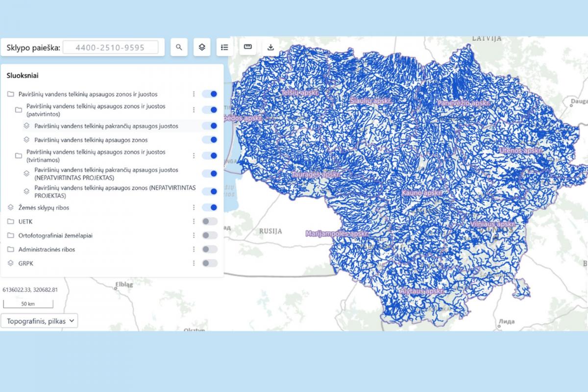Open three-dot menu for GRPK layer
588x392 pixels.
tap(194, 263)
